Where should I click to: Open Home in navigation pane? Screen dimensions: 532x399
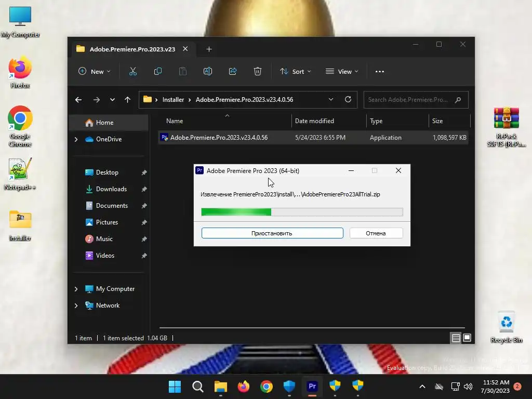tap(109, 123)
